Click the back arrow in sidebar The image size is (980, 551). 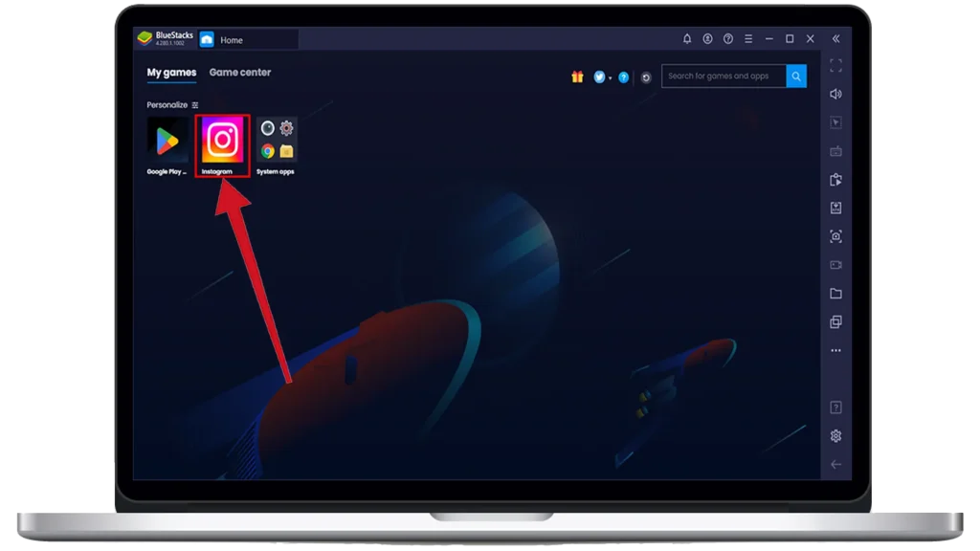pos(835,464)
